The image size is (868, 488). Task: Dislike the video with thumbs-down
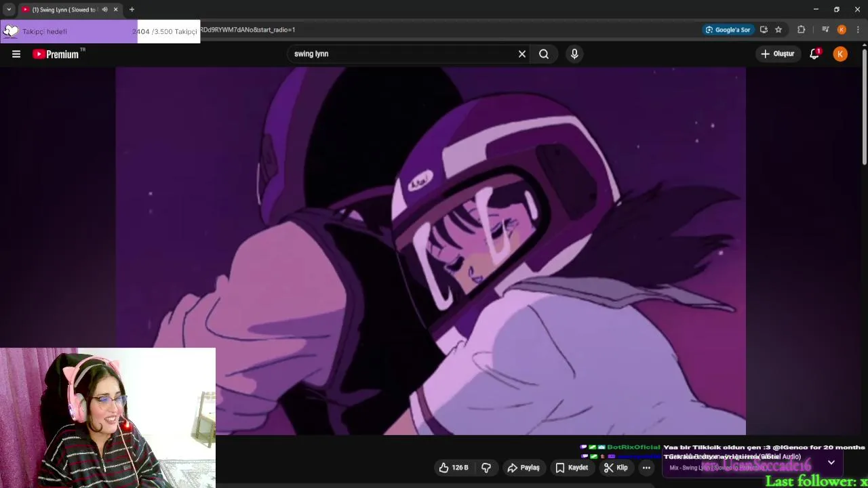pyautogui.click(x=486, y=468)
